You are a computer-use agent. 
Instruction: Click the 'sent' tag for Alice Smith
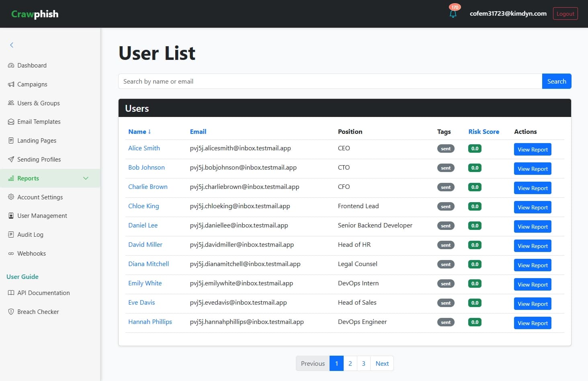(445, 148)
